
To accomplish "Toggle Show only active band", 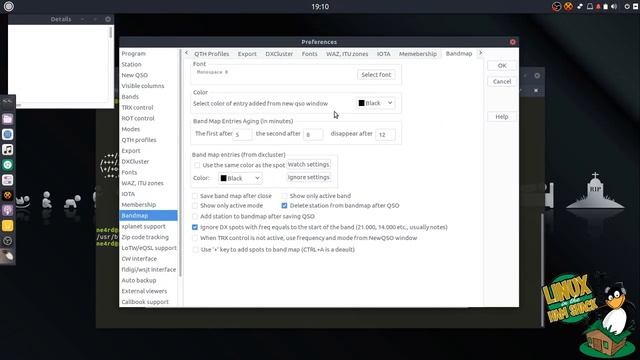I will 284,196.
